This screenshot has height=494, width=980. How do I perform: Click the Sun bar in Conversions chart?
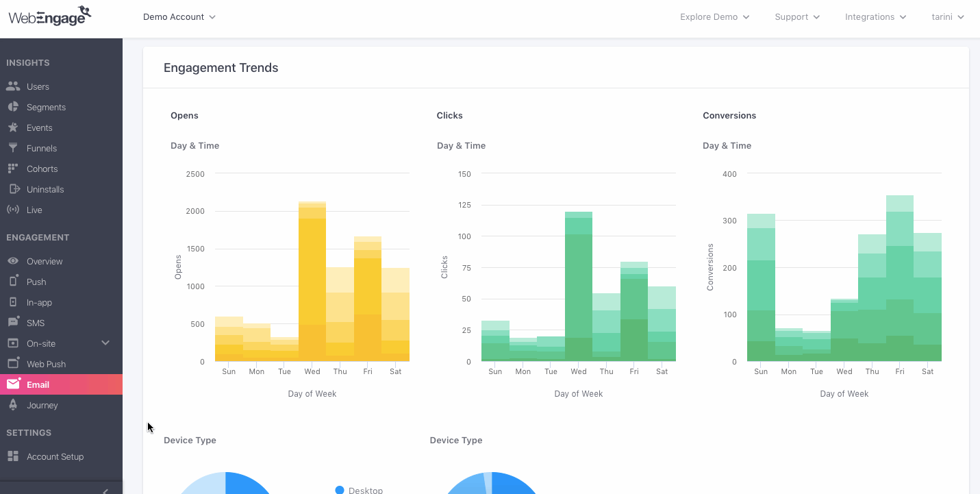tap(761, 288)
